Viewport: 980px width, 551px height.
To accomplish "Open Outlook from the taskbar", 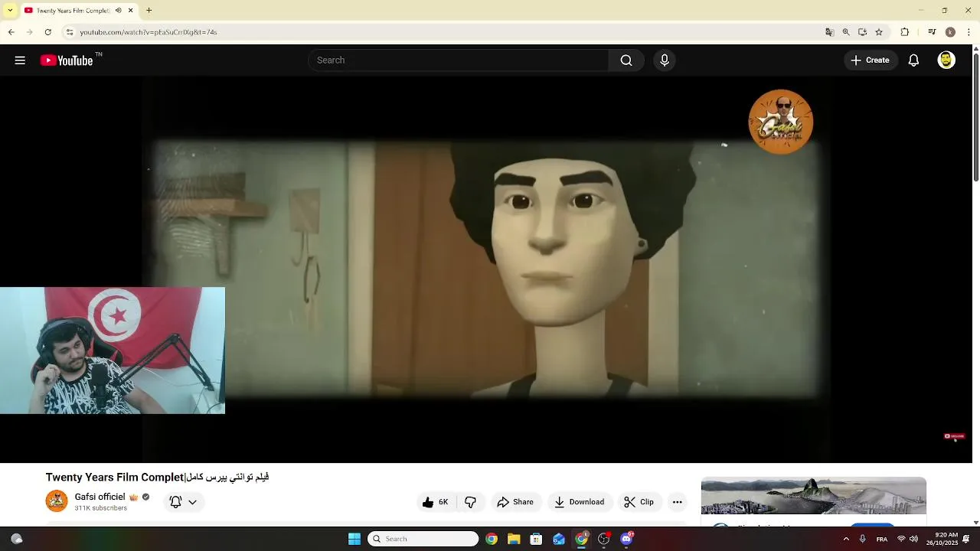I will (x=559, y=539).
